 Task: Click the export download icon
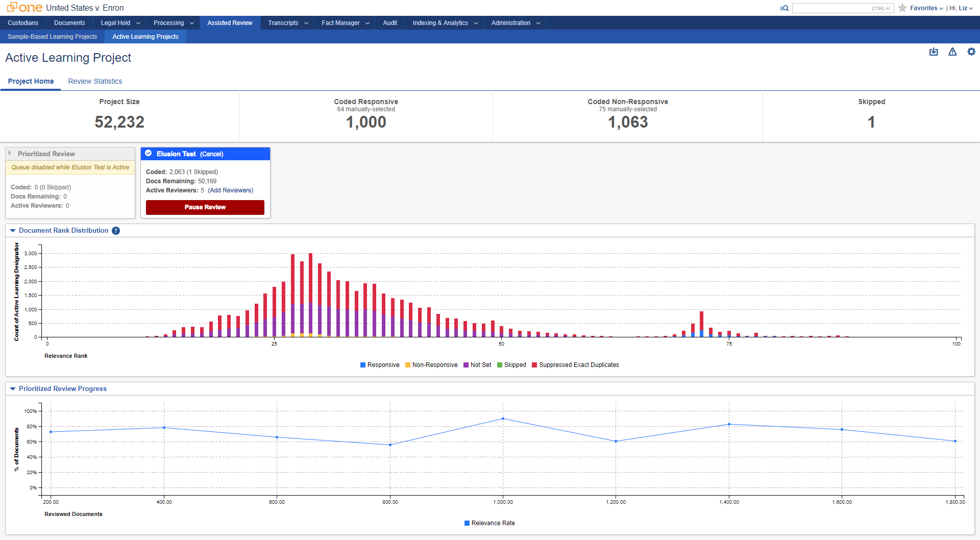tap(934, 52)
